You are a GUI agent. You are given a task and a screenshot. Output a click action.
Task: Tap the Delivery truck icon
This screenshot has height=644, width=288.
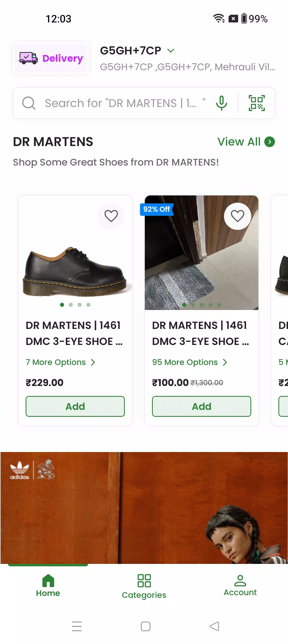coord(28,58)
